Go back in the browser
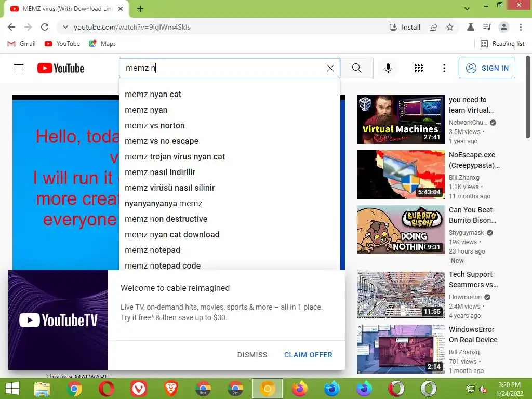Viewport: 532px width, 399px height. 11,27
